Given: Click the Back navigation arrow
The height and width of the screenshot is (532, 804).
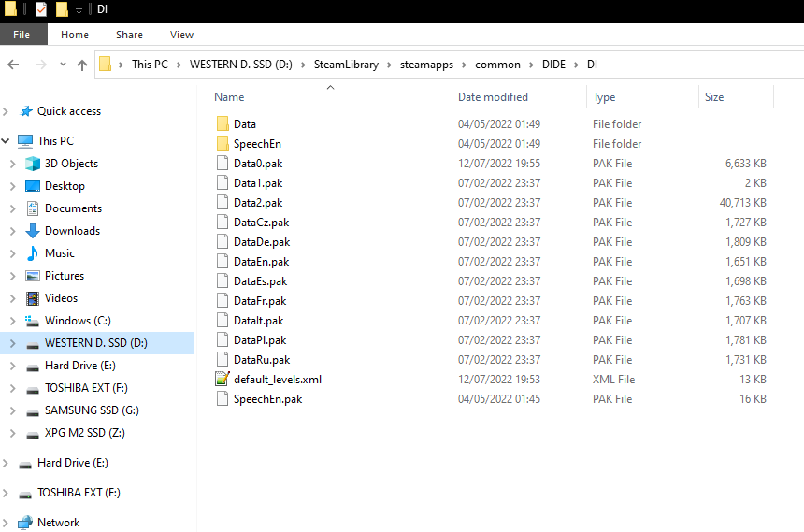Looking at the screenshot, I should pyautogui.click(x=13, y=65).
